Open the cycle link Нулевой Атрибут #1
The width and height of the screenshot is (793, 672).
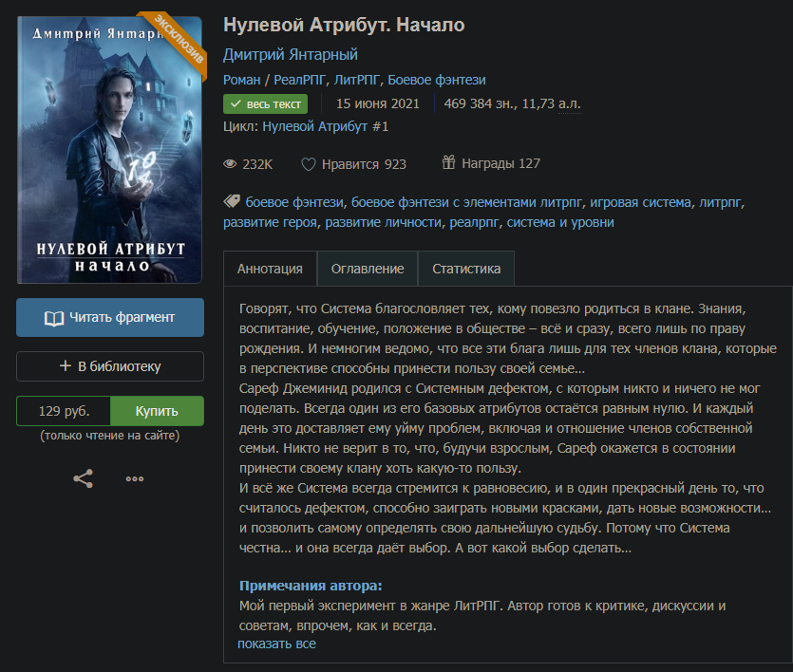[325, 126]
